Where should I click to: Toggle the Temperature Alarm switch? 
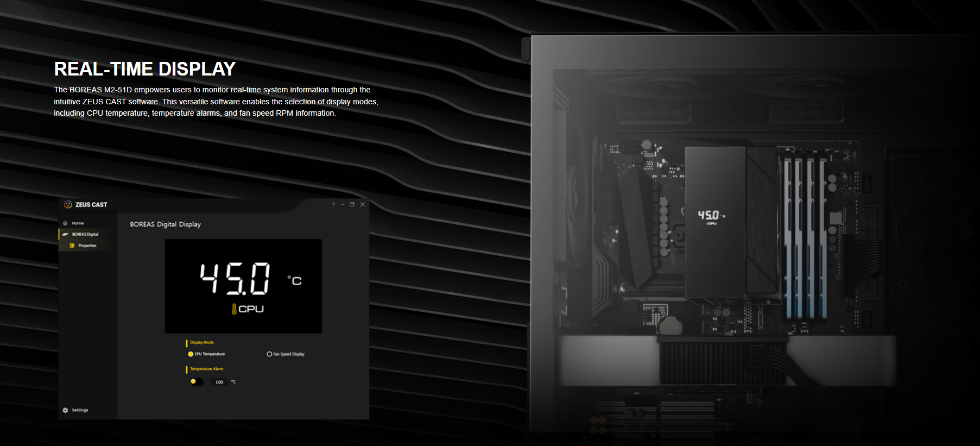(x=195, y=382)
